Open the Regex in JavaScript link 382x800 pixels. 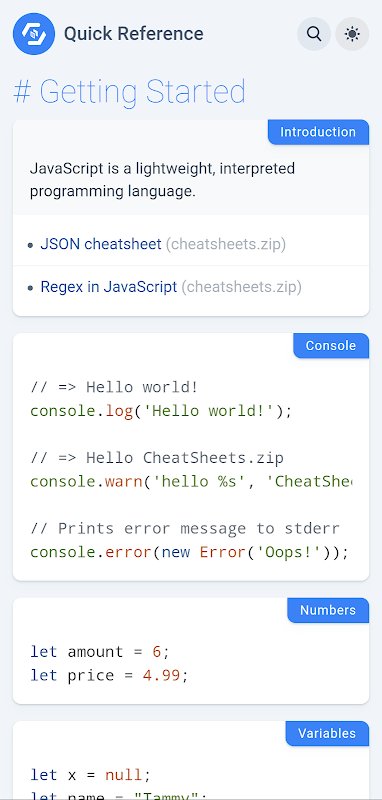coord(109,287)
